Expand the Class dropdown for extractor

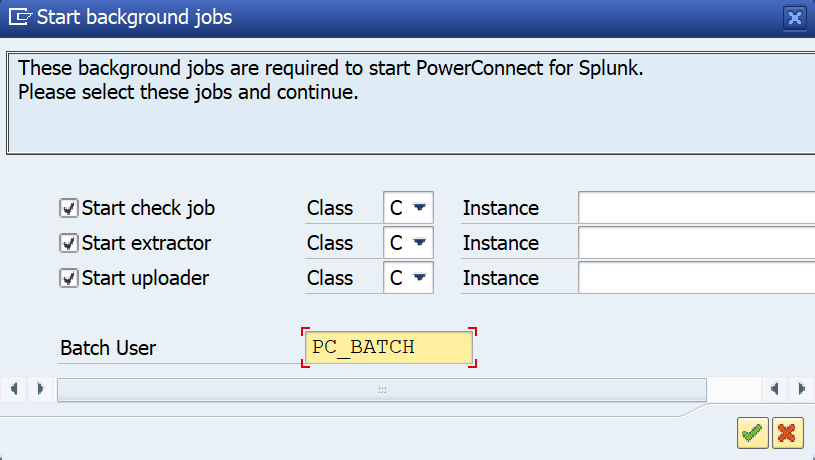pos(420,243)
